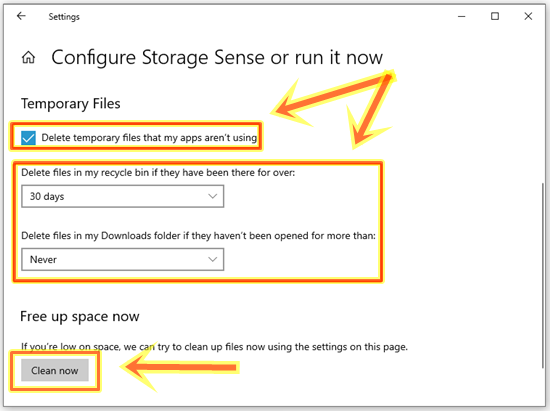This screenshot has height=411, width=550.
Task: Maximize the Settings window
Action: [x=495, y=16]
